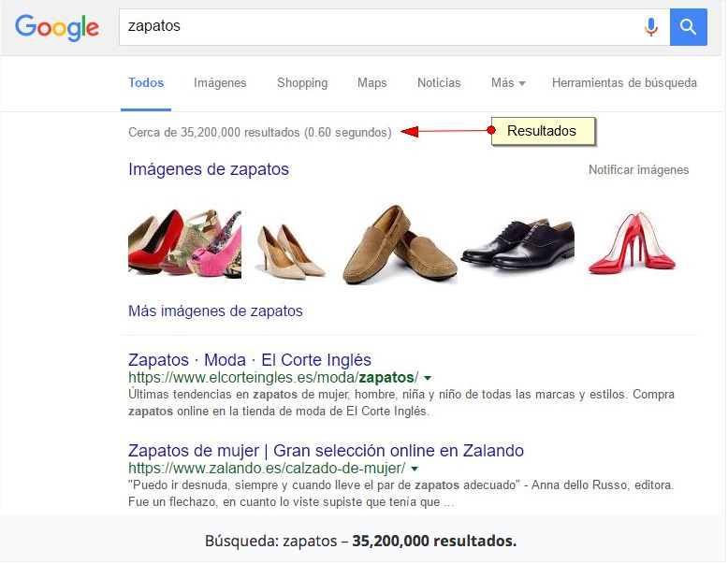This screenshot has height=564, width=728.
Task: Switch to the Imágenes tab
Action: pos(220,83)
